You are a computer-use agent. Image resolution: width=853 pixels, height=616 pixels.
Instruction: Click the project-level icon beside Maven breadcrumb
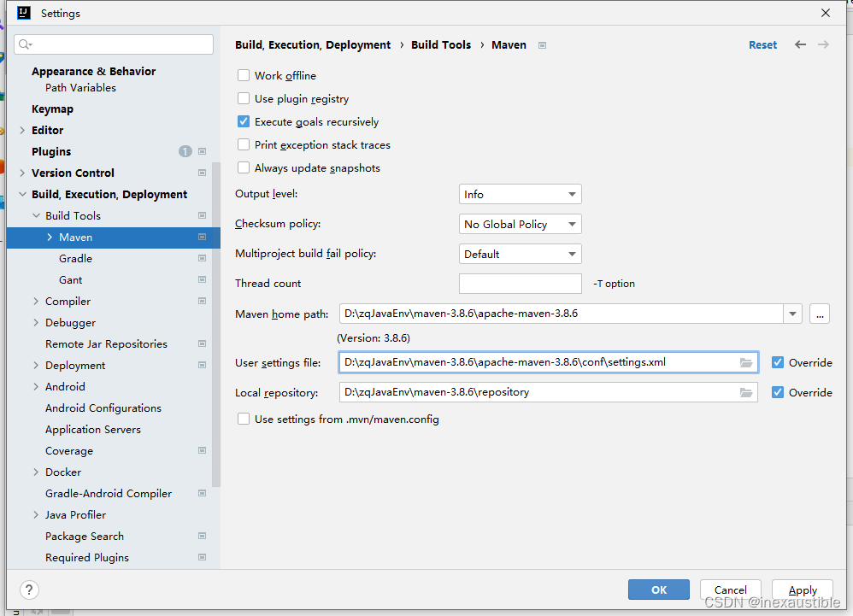(542, 45)
